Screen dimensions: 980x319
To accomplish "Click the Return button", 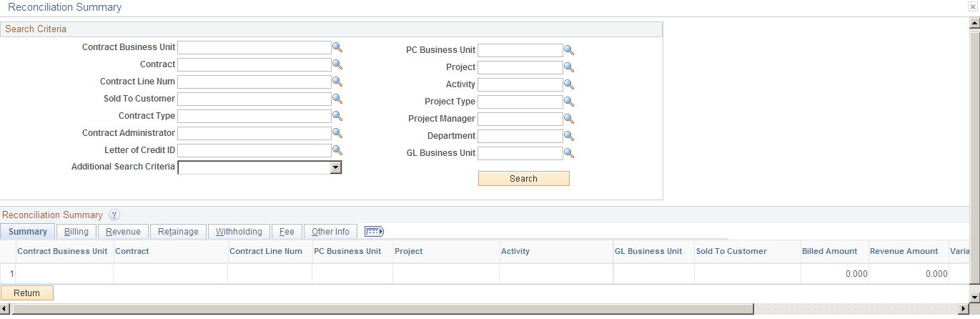I will click(x=27, y=293).
